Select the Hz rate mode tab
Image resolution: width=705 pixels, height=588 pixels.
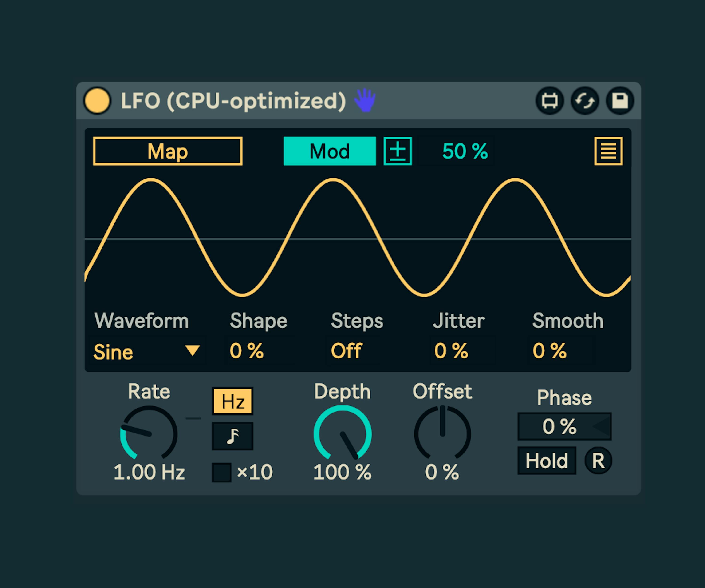click(x=232, y=401)
